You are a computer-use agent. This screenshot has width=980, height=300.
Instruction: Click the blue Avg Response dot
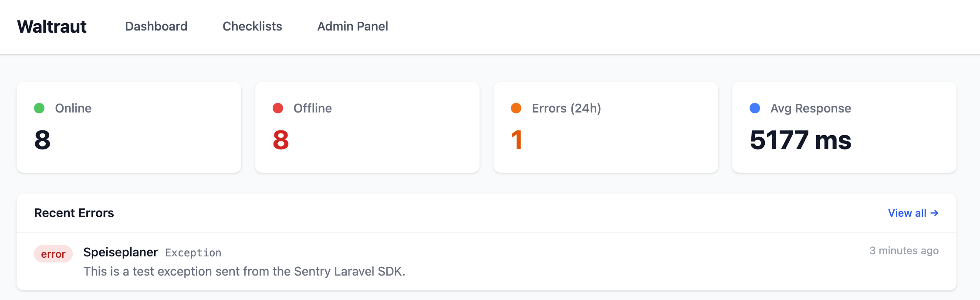point(755,108)
